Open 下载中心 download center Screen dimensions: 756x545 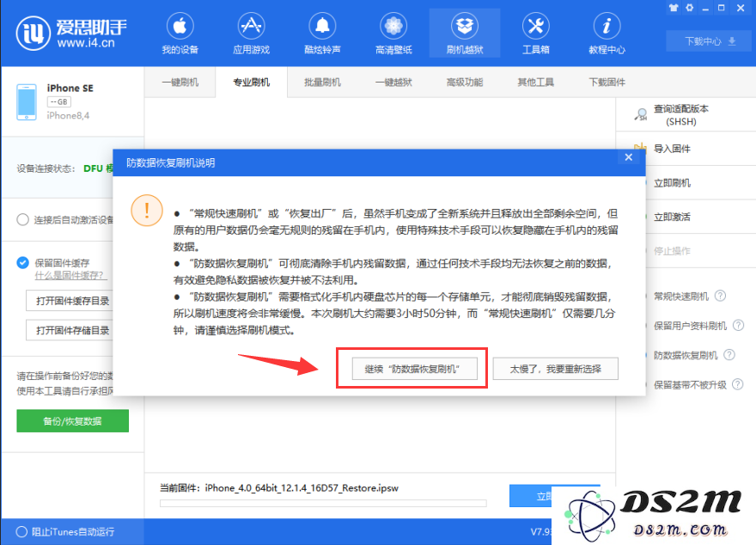(710, 41)
